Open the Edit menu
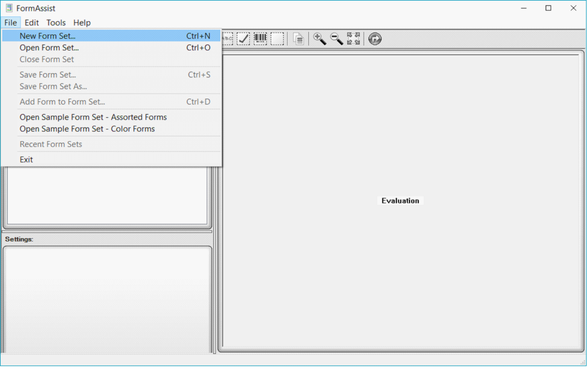 pos(31,22)
